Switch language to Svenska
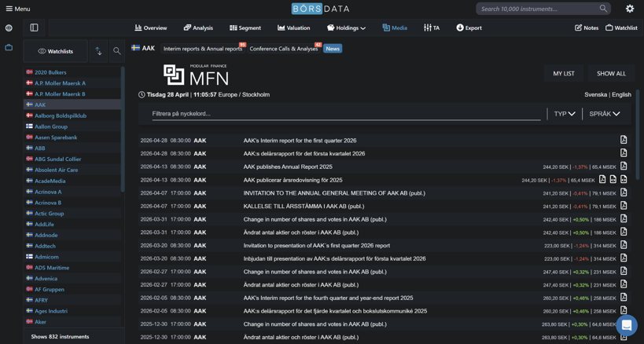The width and height of the screenshot is (644, 344). pyautogui.click(x=595, y=95)
